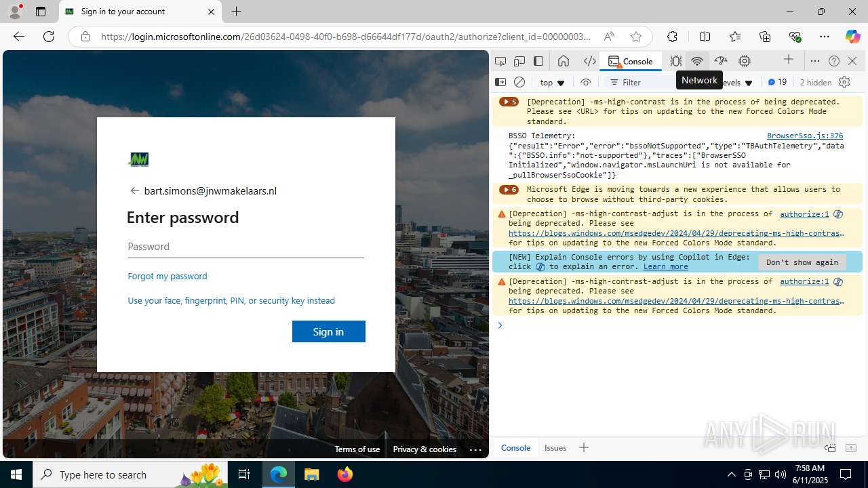
Task: Open browser Extensions puzzle icon
Action: 672,37
